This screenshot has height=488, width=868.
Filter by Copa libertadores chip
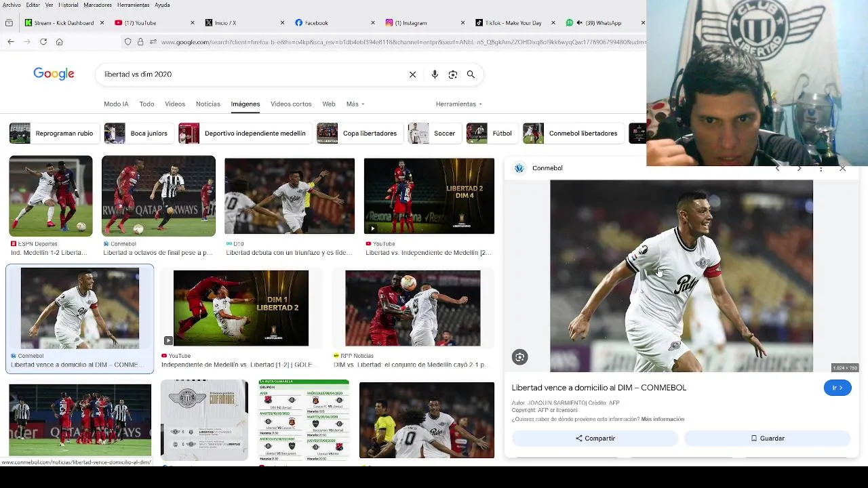coord(359,134)
